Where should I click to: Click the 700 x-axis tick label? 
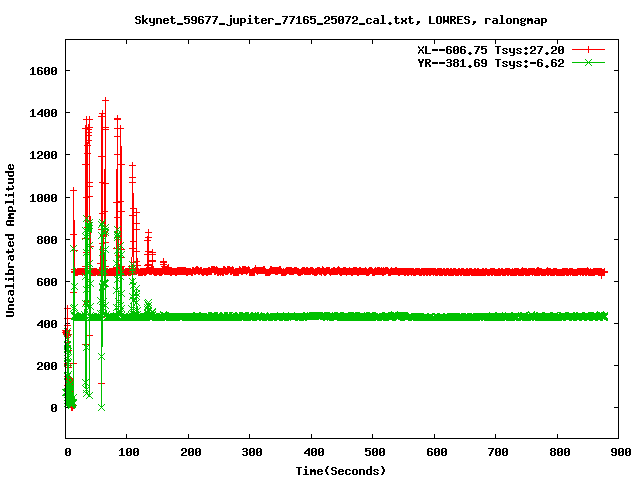point(498,452)
